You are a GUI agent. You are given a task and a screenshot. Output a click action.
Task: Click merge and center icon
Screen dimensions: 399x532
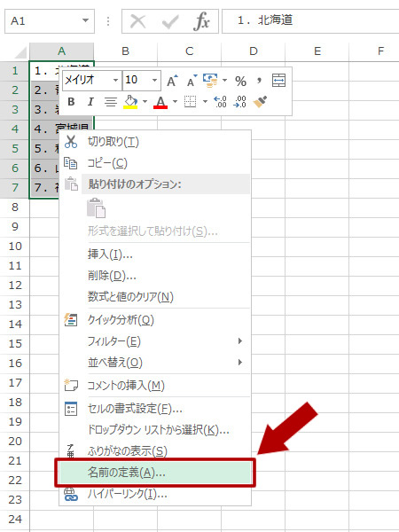(279, 81)
